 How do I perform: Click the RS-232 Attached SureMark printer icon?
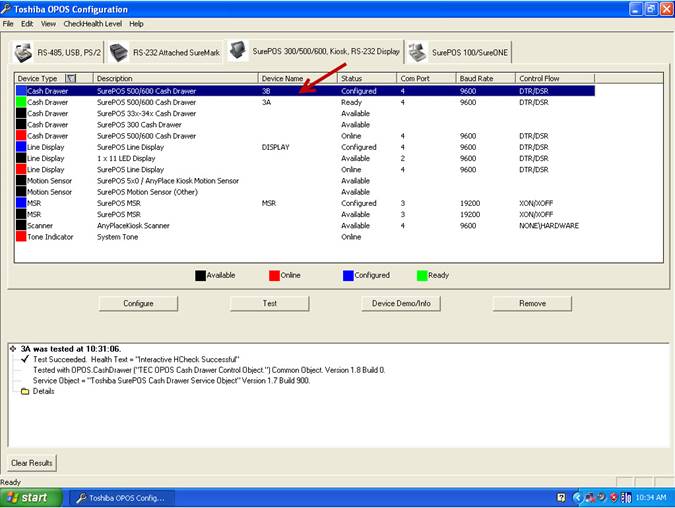pyautogui.click(x=119, y=52)
